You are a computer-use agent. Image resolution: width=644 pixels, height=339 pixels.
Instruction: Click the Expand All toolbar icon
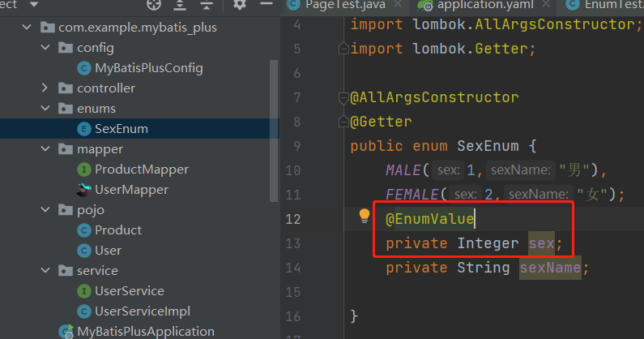pos(180,5)
